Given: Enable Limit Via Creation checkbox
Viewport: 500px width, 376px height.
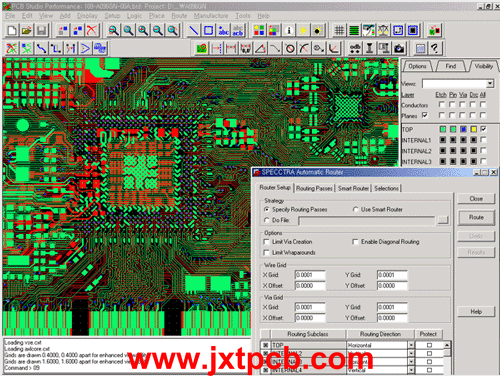Looking at the screenshot, I should (266, 242).
